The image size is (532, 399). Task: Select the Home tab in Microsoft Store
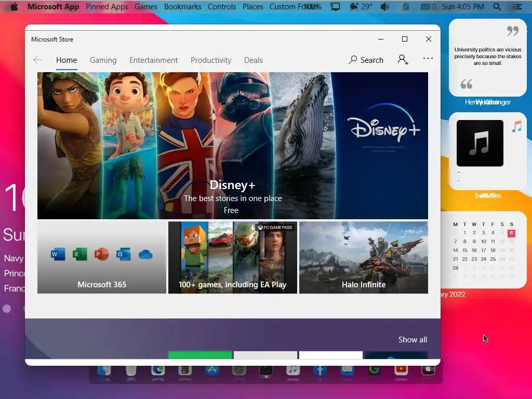coord(66,60)
